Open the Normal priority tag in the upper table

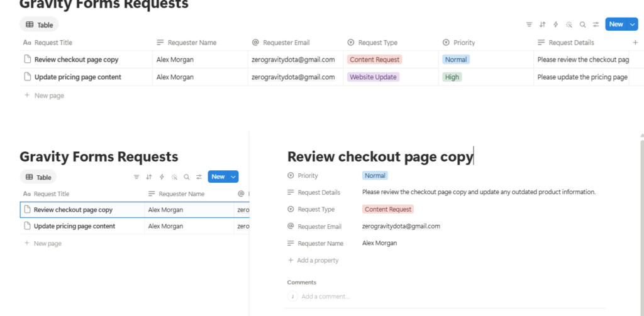coord(456,60)
